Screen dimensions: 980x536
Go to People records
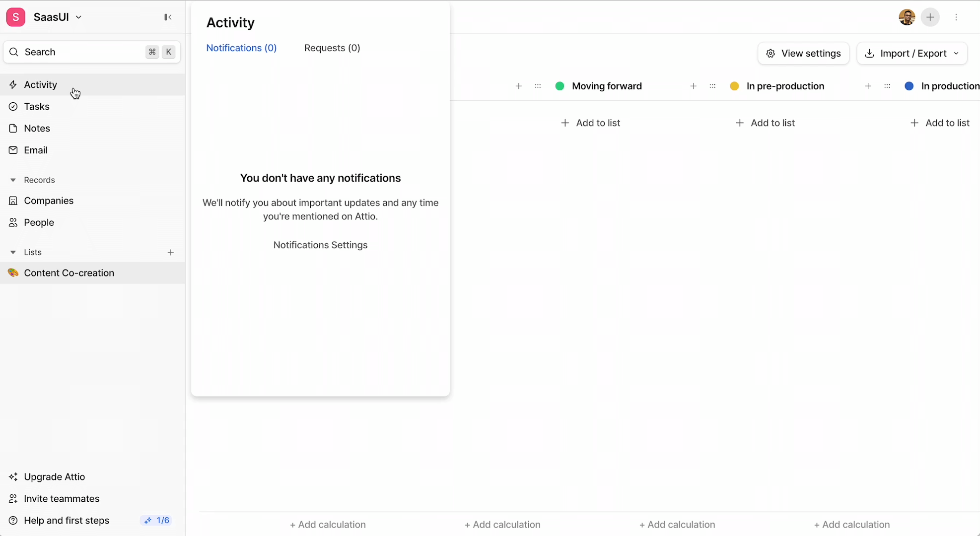[39, 223]
